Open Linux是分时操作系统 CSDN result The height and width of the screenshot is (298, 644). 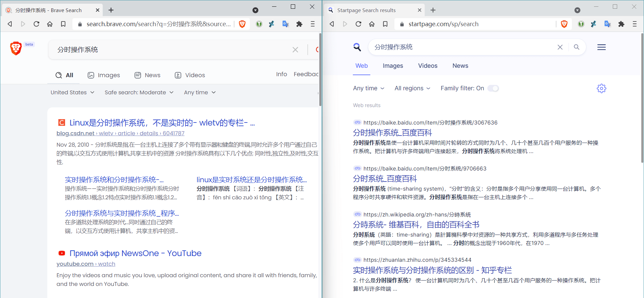click(x=162, y=123)
